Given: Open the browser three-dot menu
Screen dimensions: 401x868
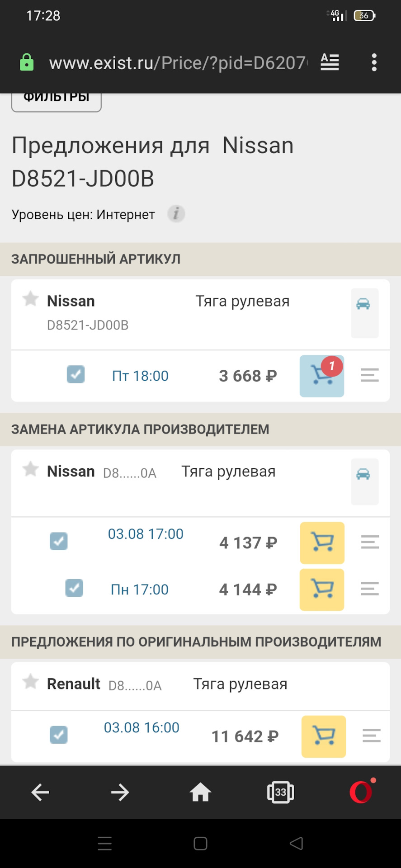Looking at the screenshot, I should [374, 62].
